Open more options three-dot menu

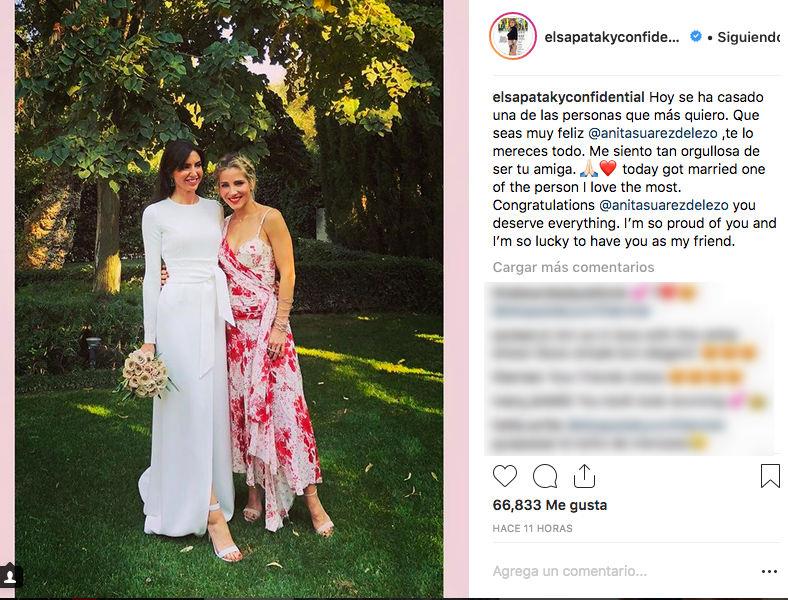point(769,571)
